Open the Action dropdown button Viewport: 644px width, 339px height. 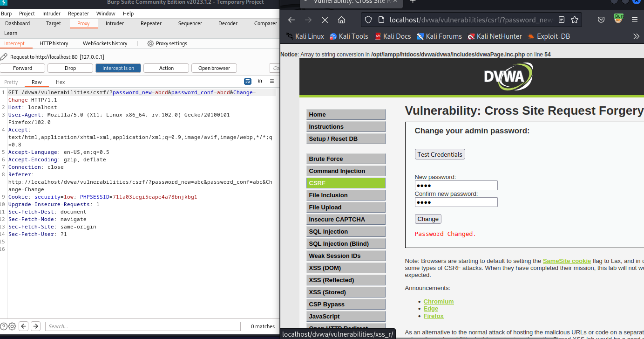tap(166, 68)
